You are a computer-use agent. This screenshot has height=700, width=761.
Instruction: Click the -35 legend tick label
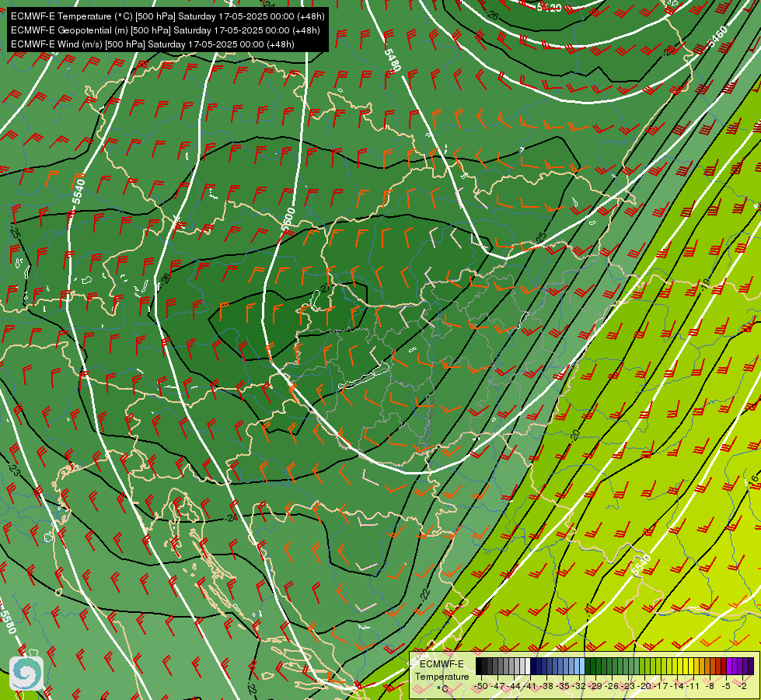(x=563, y=686)
